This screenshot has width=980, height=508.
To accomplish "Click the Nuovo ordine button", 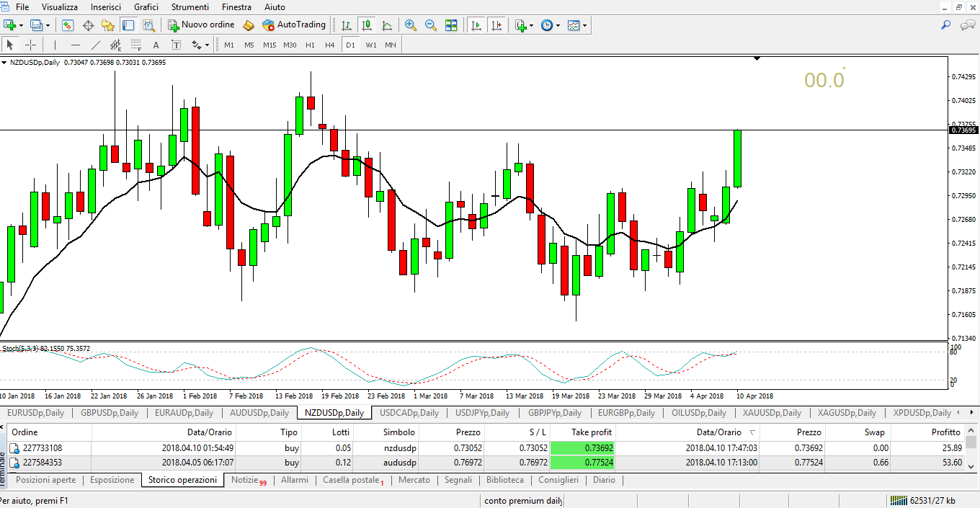I will pos(201,25).
